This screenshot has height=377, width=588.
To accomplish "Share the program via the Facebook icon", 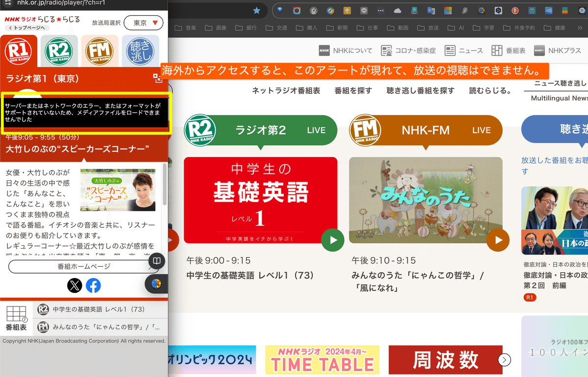I will tap(93, 285).
